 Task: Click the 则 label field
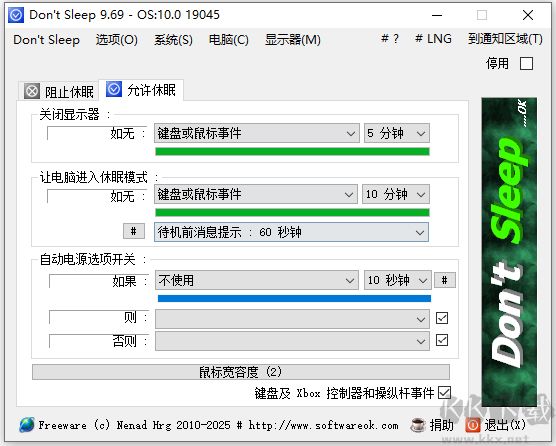(x=99, y=317)
